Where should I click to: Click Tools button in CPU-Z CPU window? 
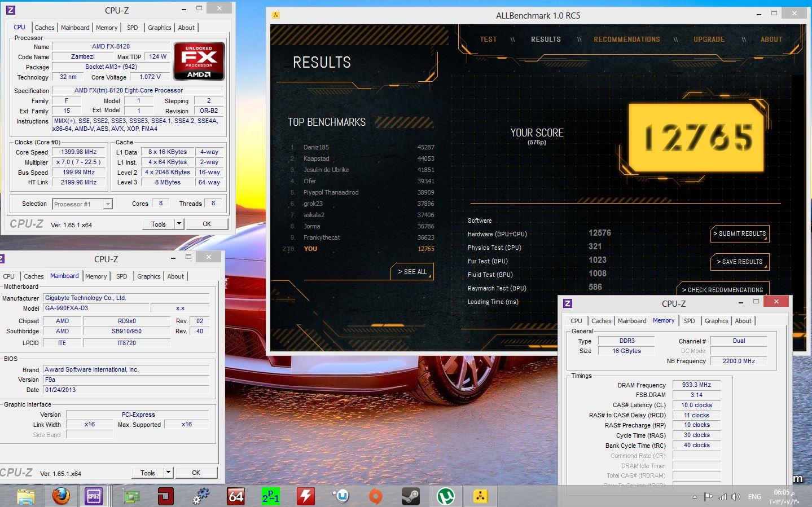pyautogui.click(x=159, y=224)
